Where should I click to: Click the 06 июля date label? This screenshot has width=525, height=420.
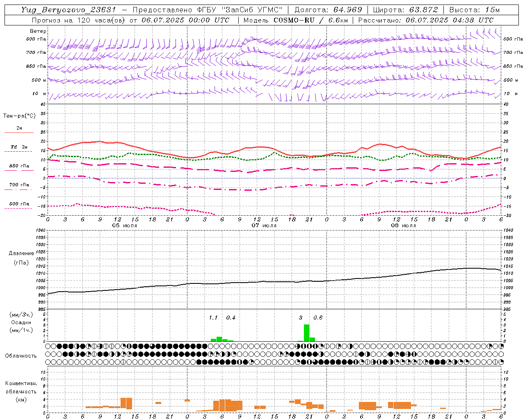click(125, 225)
